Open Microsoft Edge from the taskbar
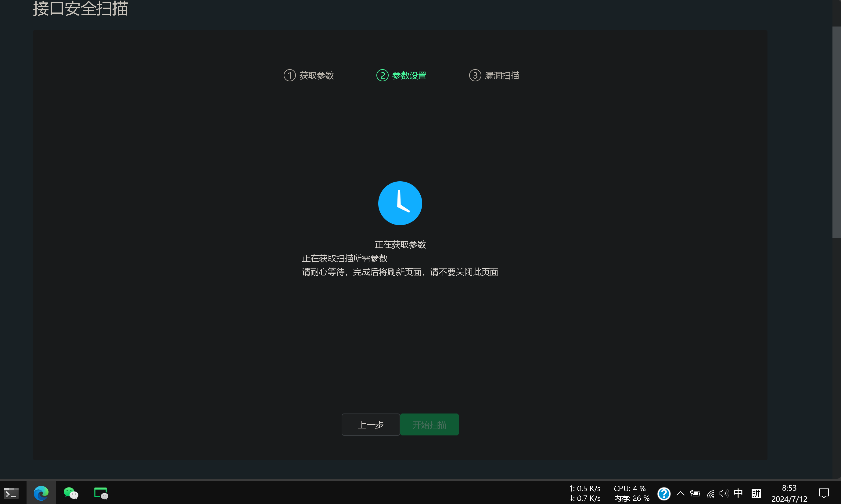The width and height of the screenshot is (841, 504). pyautogui.click(x=41, y=493)
